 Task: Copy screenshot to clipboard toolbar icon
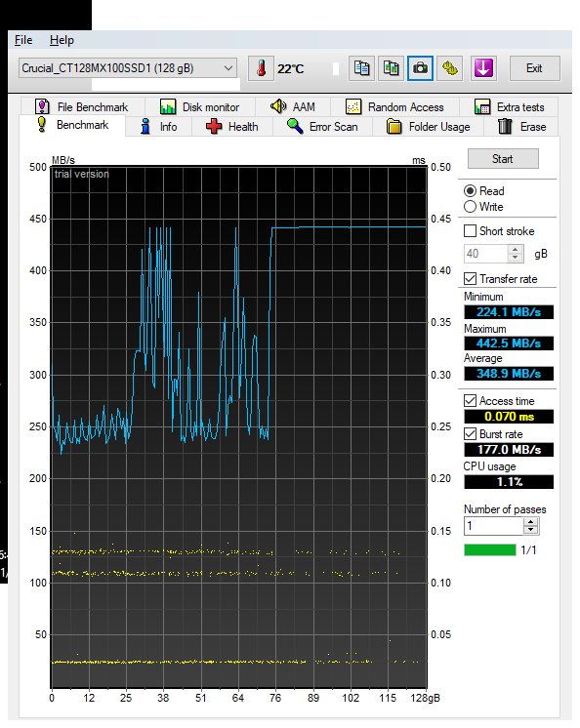pos(391,68)
